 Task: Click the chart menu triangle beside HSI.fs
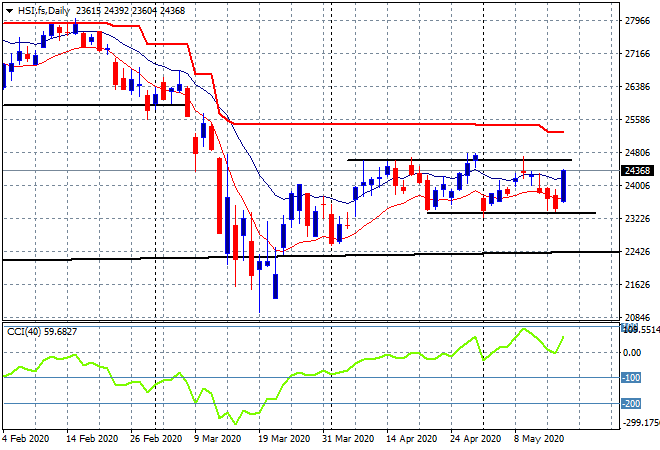[x=9, y=11]
